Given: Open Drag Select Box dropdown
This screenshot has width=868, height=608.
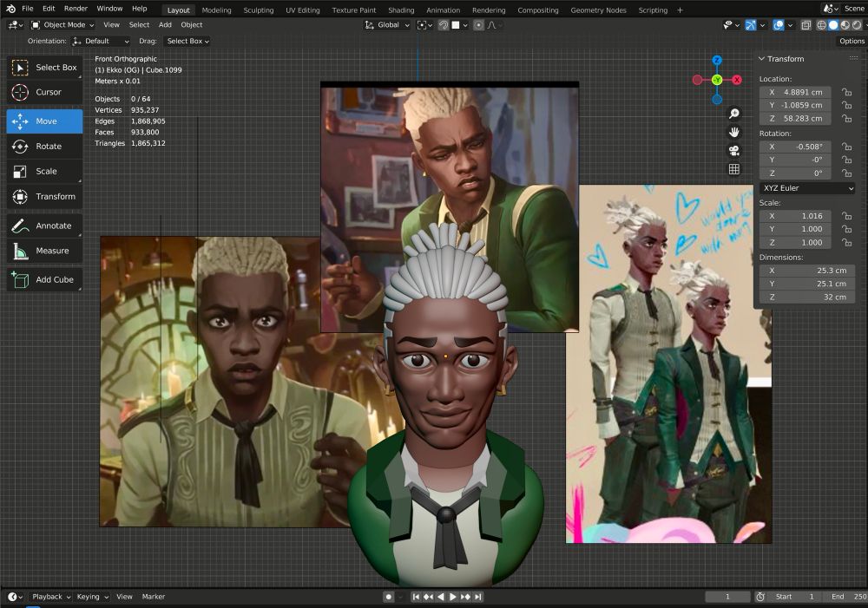Looking at the screenshot, I should click(x=187, y=42).
